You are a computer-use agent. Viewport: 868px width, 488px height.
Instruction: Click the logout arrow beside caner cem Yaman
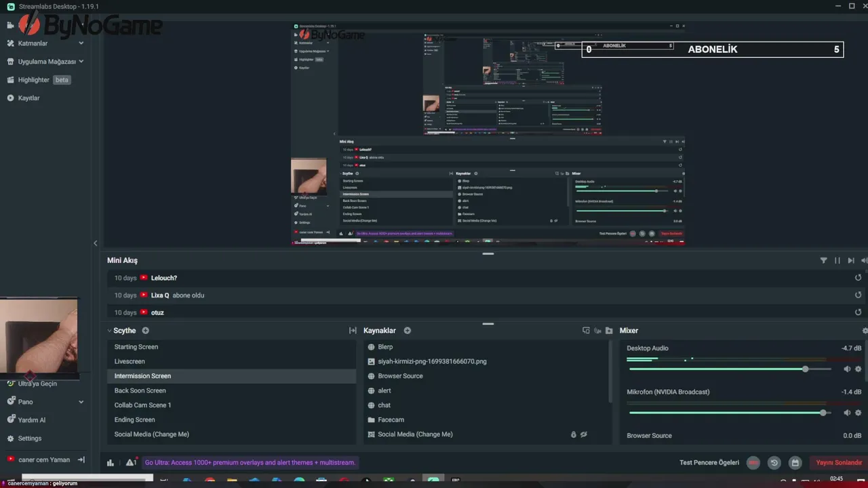tap(81, 460)
